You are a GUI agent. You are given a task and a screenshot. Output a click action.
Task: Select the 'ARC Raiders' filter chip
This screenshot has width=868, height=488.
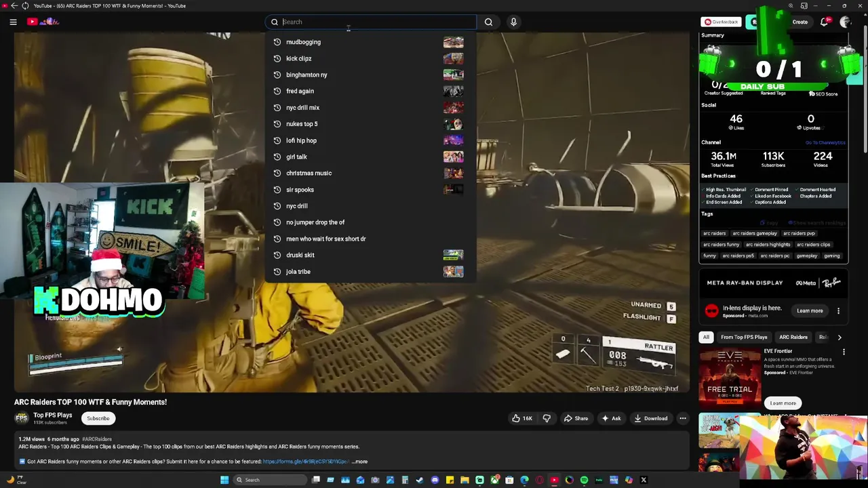pos(793,337)
